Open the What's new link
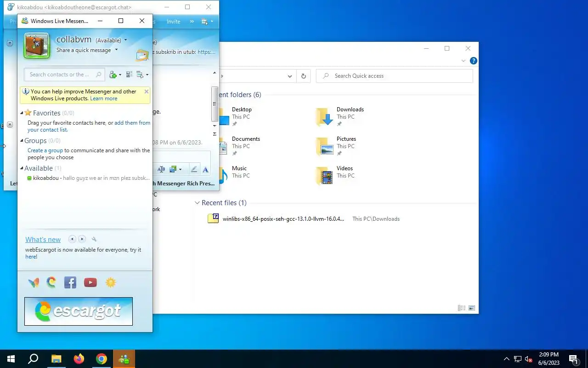This screenshot has width=588, height=368. (43, 240)
